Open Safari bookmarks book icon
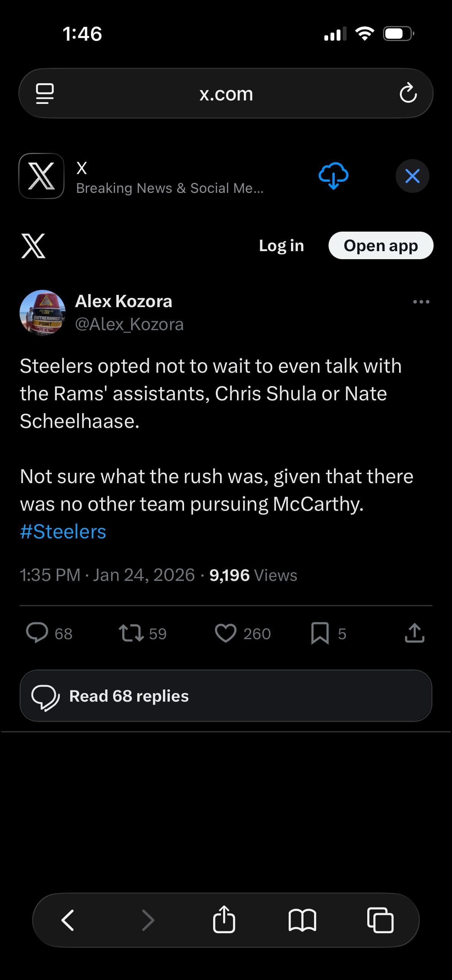452x980 pixels. pos(302,920)
